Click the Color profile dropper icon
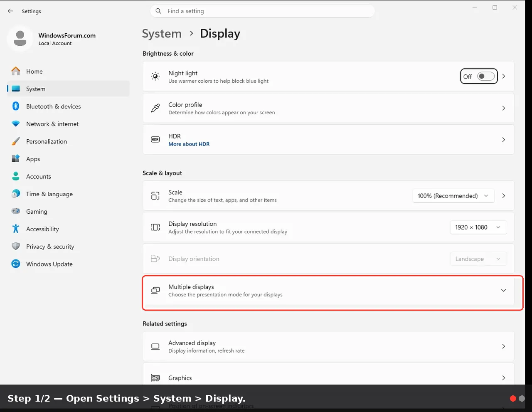Image resolution: width=532 pixels, height=412 pixels. tap(155, 108)
